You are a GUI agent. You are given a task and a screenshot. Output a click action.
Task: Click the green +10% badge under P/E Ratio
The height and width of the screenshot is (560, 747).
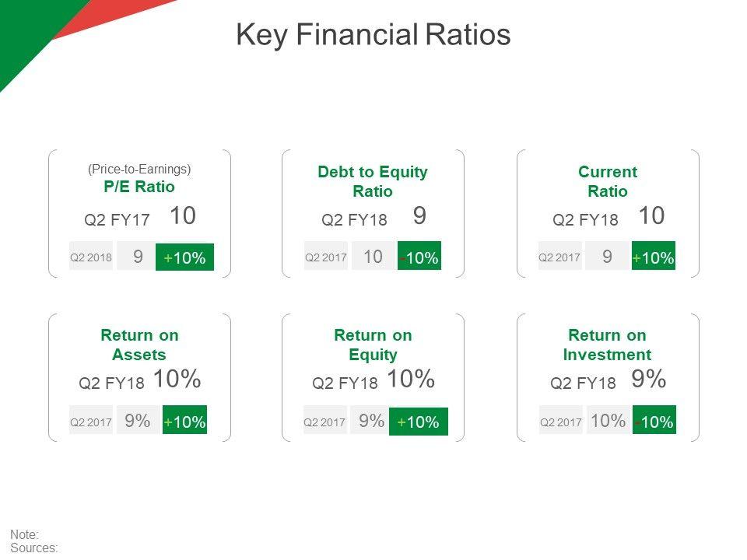(185, 257)
